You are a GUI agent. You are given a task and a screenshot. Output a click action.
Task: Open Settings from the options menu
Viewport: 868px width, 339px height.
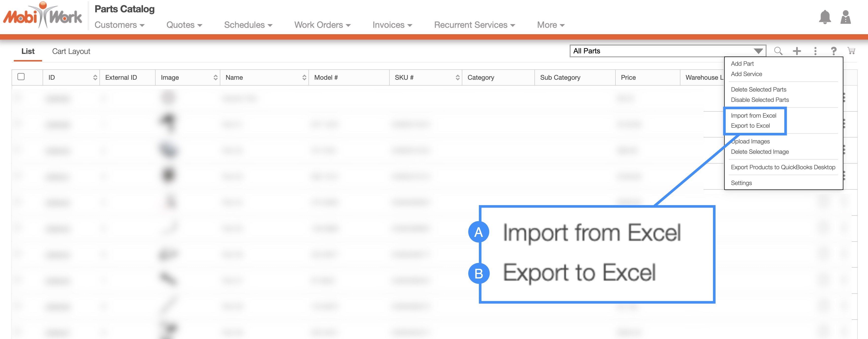tap(741, 183)
